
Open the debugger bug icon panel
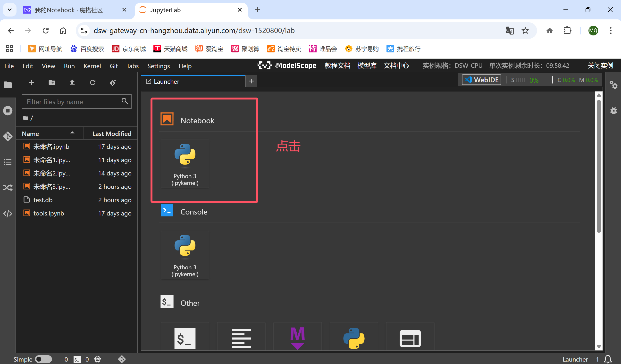click(613, 111)
